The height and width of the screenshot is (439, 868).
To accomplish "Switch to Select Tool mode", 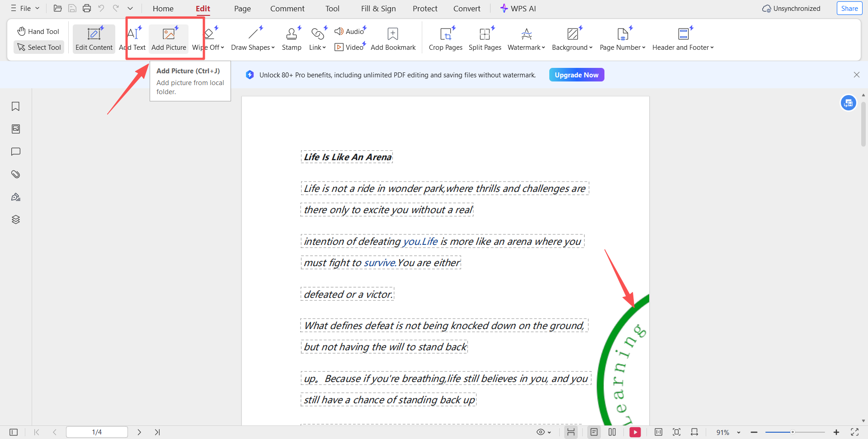I will (39, 47).
